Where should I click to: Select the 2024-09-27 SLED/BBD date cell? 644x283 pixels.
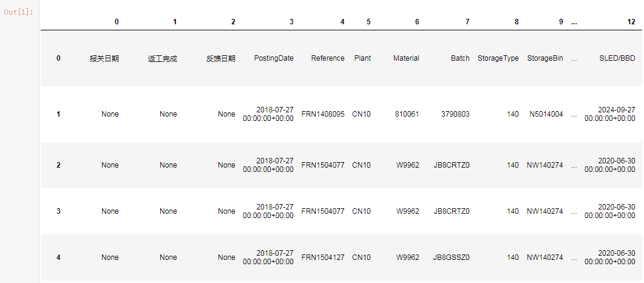[x=610, y=114]
